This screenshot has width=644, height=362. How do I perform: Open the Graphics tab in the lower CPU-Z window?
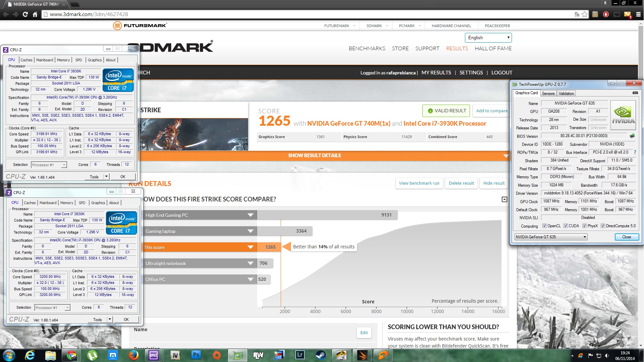pos(98,203)
